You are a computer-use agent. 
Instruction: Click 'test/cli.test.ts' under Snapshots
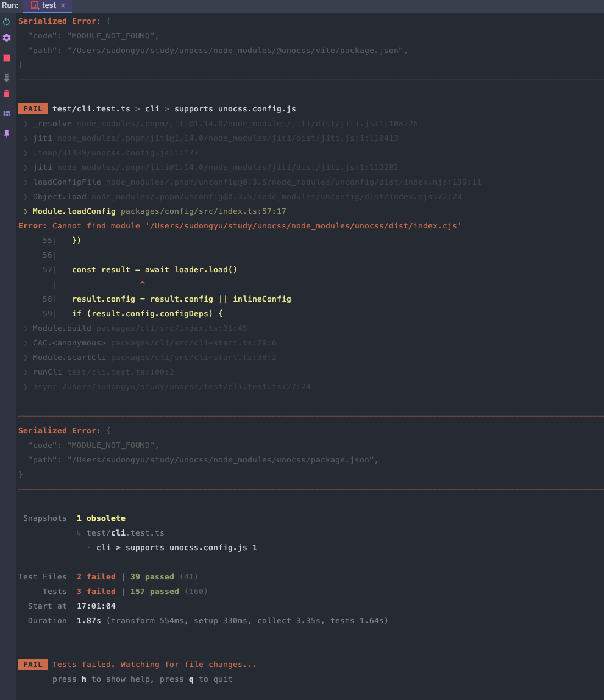(125, 533)
